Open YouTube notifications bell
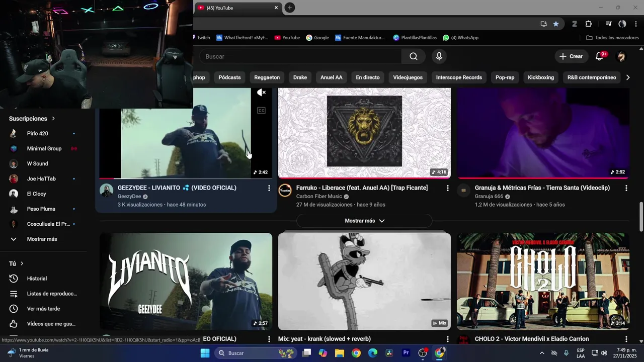 click(599, 56)
